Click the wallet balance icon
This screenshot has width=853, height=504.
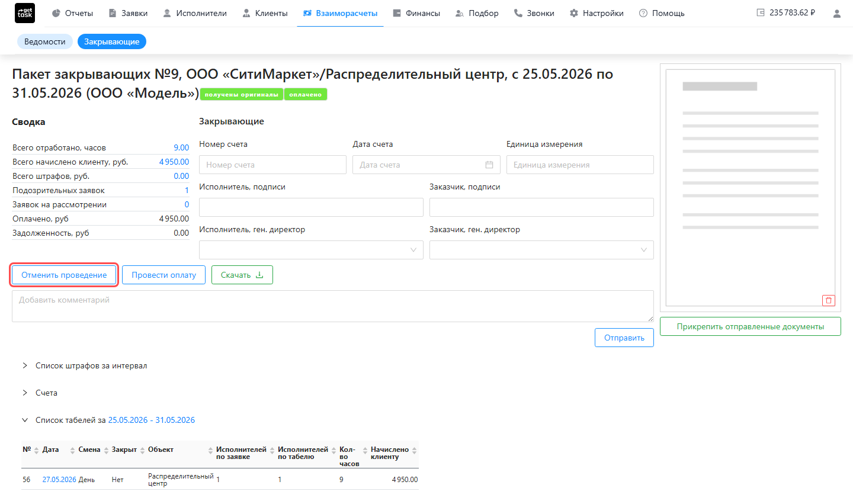point(761,12)
